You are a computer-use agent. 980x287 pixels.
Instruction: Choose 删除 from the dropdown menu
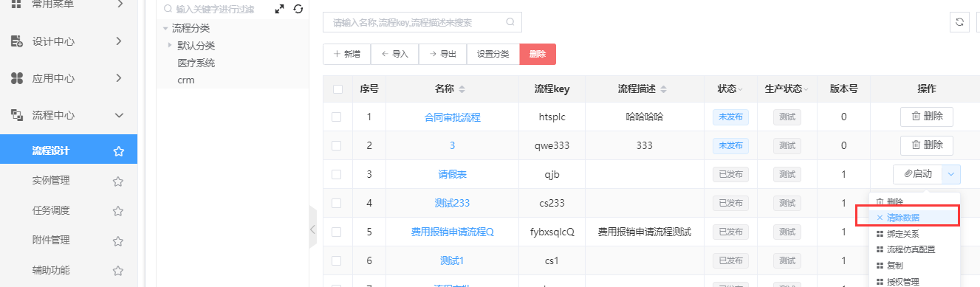pyautogui.click(x=914, y=201)
